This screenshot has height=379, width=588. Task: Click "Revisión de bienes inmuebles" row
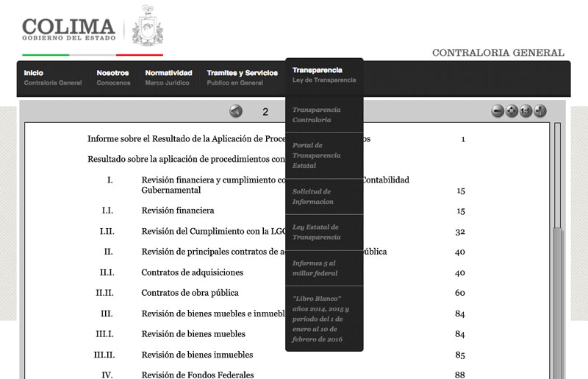197,355
